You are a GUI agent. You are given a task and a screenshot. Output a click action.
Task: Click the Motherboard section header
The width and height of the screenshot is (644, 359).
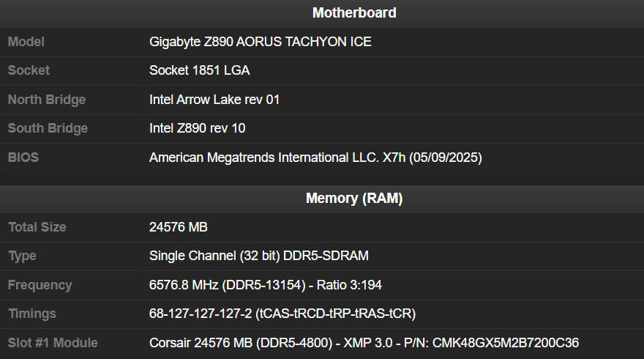tap(354, 12)
